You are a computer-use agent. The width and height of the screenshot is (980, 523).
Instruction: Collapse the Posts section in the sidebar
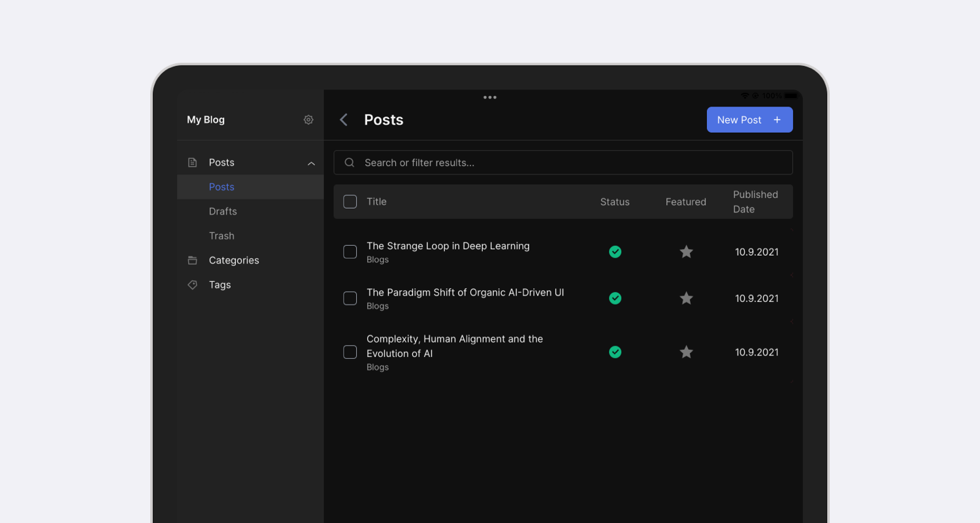312,163
